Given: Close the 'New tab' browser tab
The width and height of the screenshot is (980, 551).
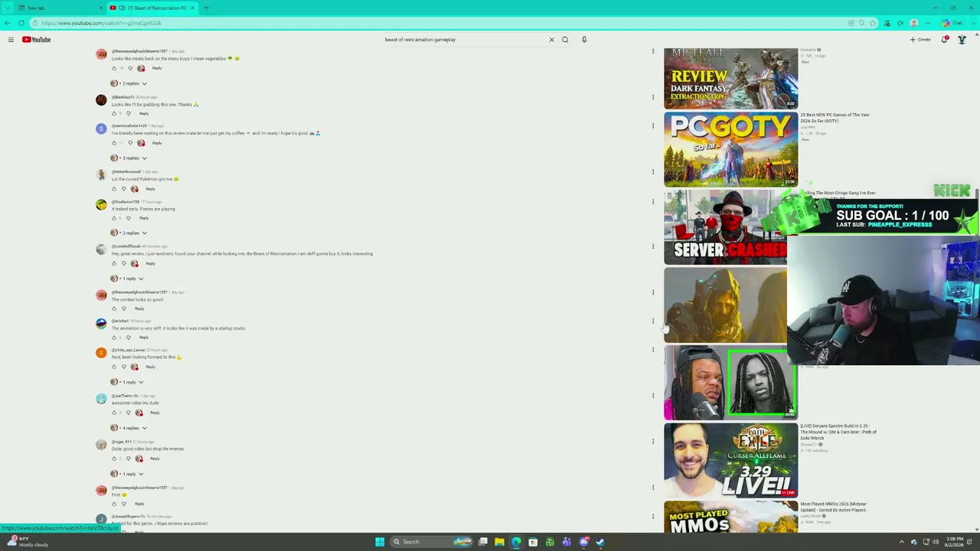Looking at the screenshot, I should 100,8.
